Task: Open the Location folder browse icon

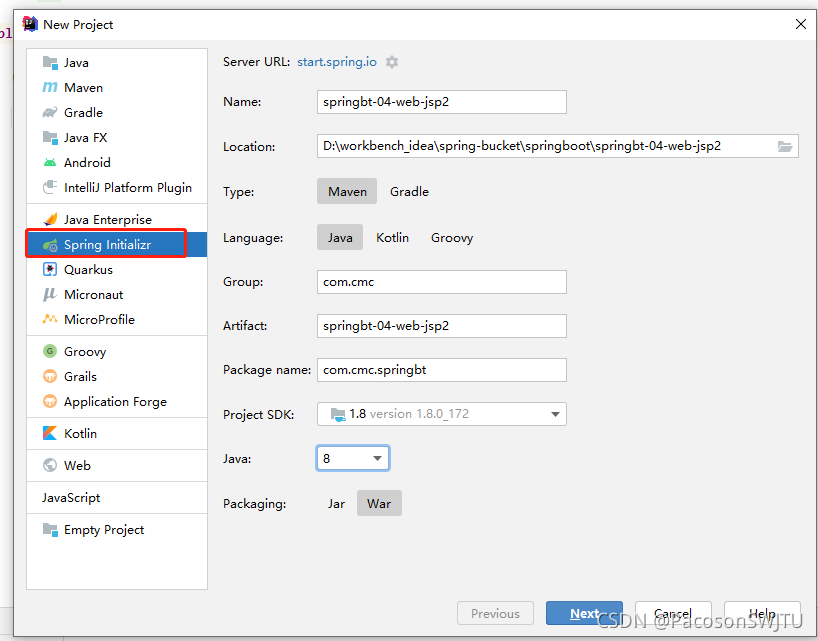Action: pos(785,147)
